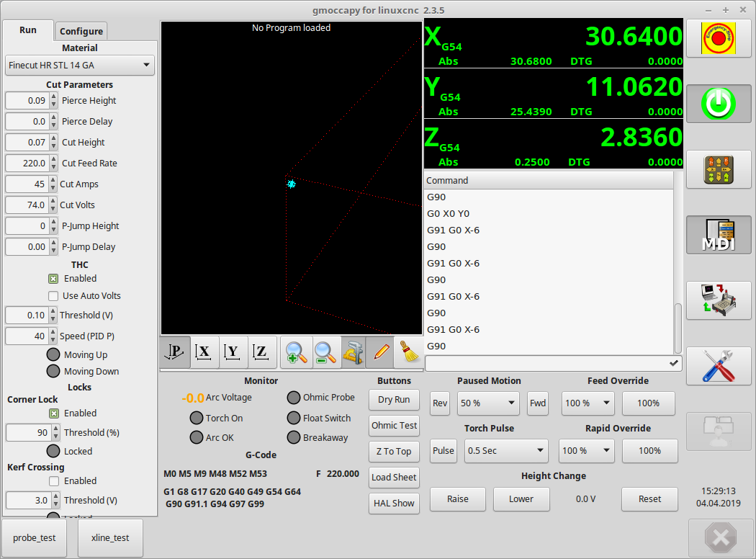Open the Material dropdown Finecut HR STL

tap(79, 65)
